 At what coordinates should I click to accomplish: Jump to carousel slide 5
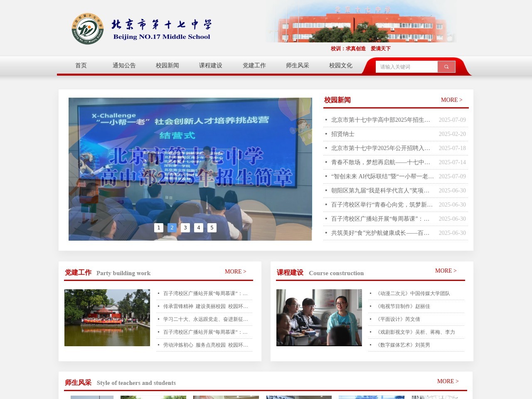point(212,228)
